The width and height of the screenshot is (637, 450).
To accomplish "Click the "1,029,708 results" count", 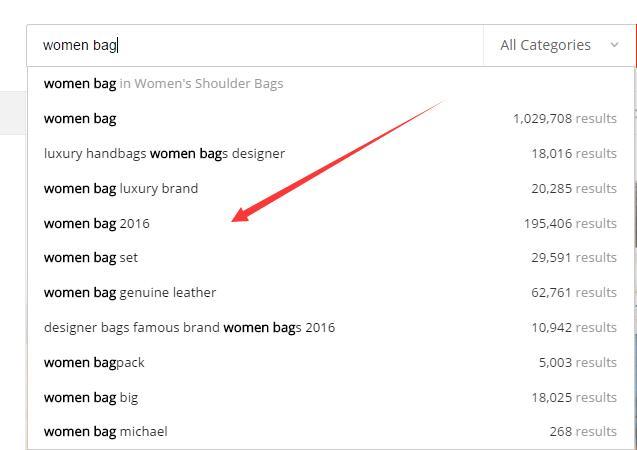I will click(564, 118).
